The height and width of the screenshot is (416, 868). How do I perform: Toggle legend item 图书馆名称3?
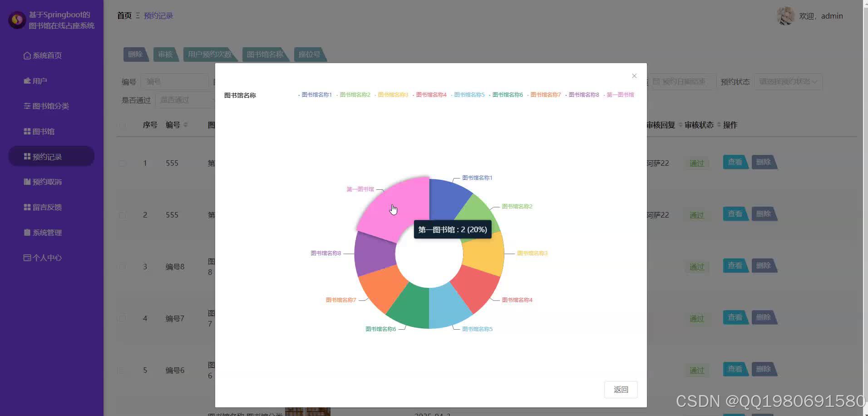[391, 95]
